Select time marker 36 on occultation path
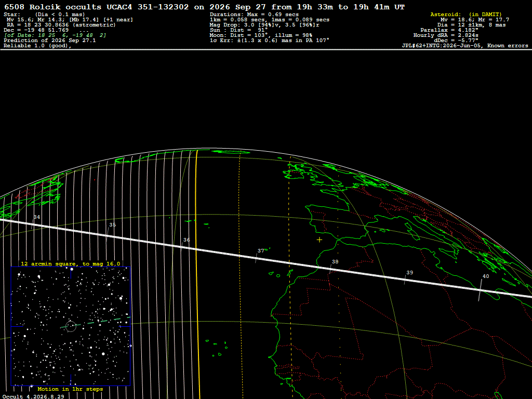The height and width of the screenshot is (399, 532). pyautogui.click(x=187, y=240)
